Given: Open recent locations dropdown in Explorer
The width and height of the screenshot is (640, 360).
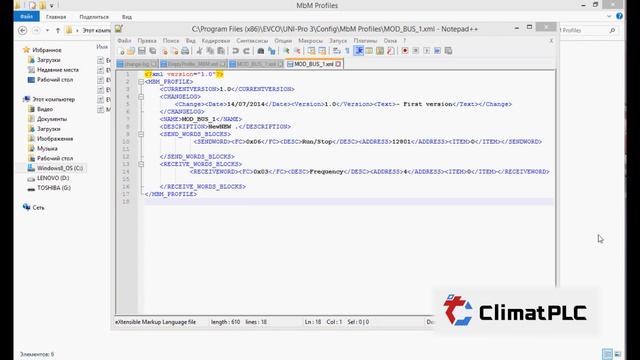Looking at the screenshot, I should (47, 31).
